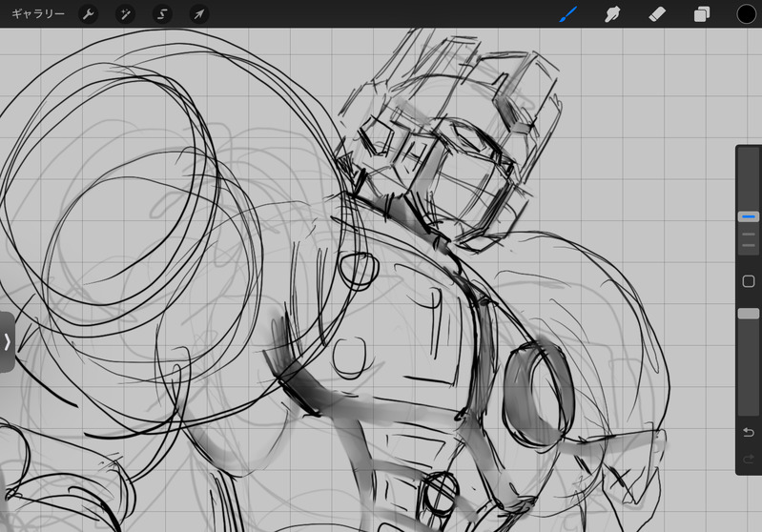762x532 pixels.
Task: Click the brush size slider handle
Action: click(x=749, y=216)
